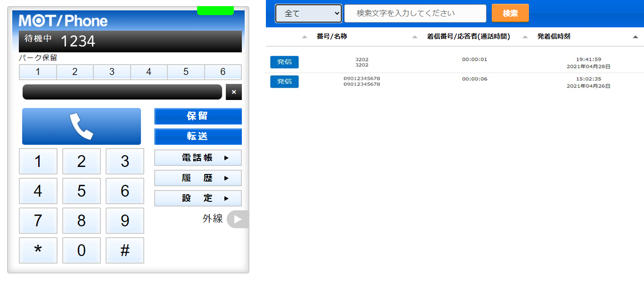The width and height of the screenshot is (644, 290).
Task: Expand the 電話帳 phonebook panel
Action: click(x=198, y=158)
